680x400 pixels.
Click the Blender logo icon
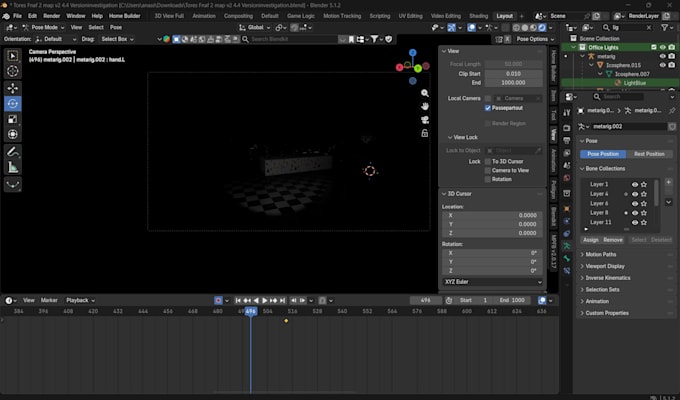coord(6,16)
